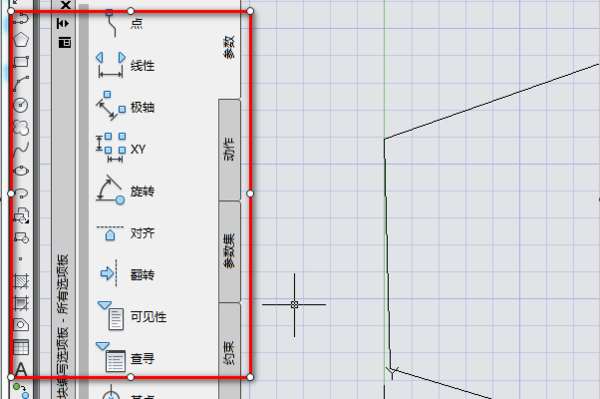Select the 线性 (Linear) parameter tool
The image size is (600, 399).
[126, 65]
